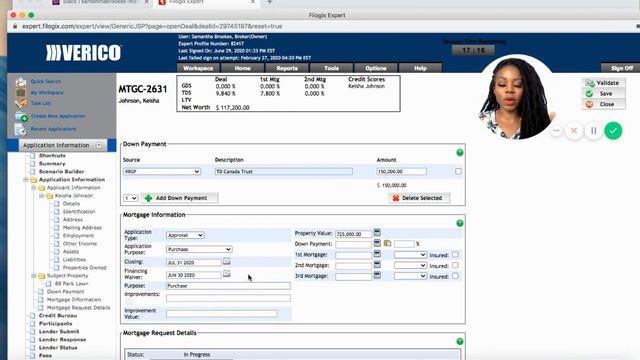
Task: Open the Home menu
Action: pos(242,68)
